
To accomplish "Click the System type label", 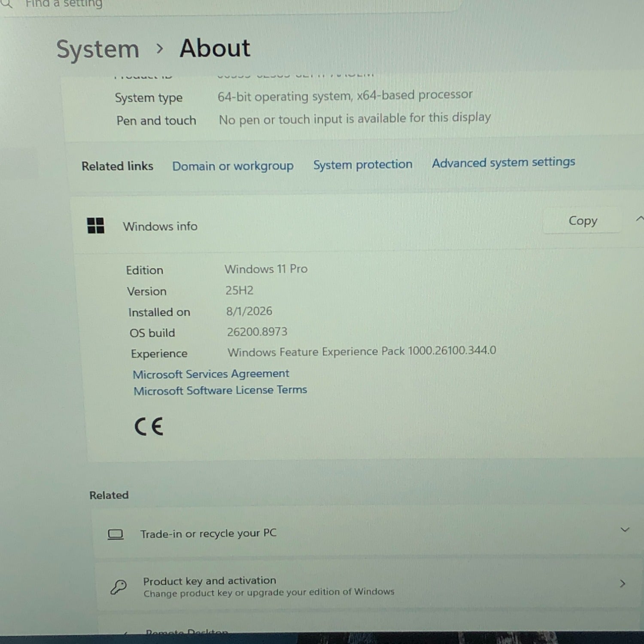I will (x=149, y=98).
